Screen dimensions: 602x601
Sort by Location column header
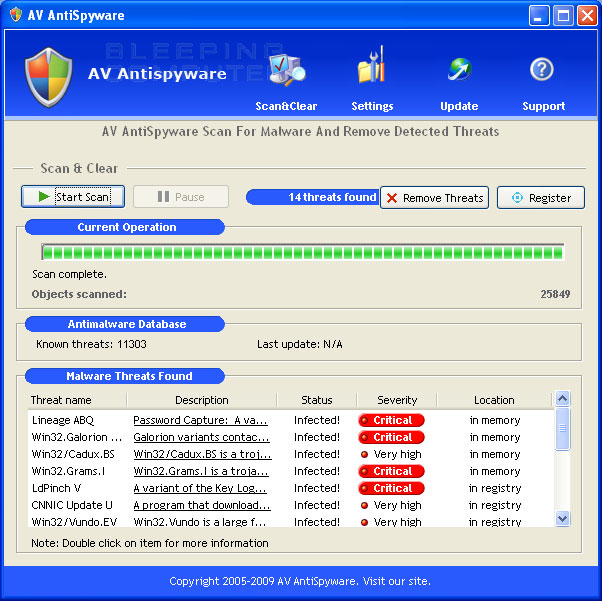coord(494,400)
